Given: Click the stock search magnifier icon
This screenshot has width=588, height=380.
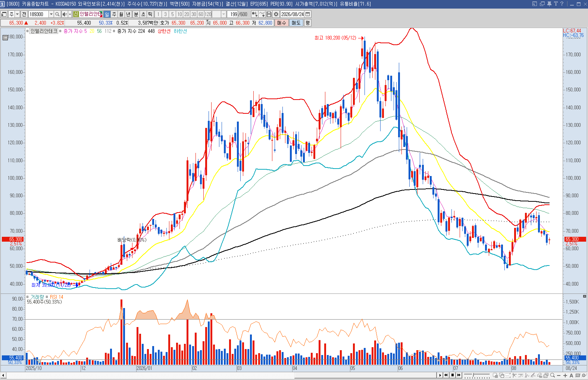Looking at the screenshot, I should (x=57, y=14).
